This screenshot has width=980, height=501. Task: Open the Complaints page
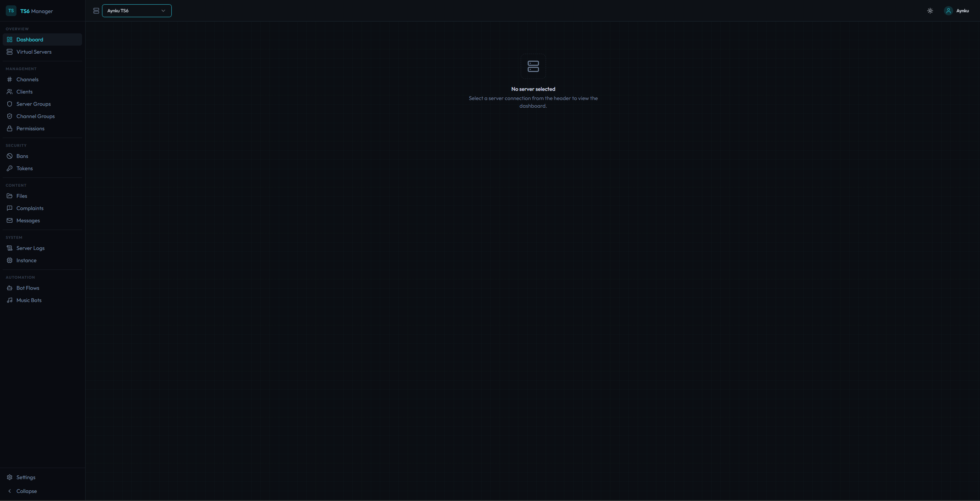(x=30, y=208)
